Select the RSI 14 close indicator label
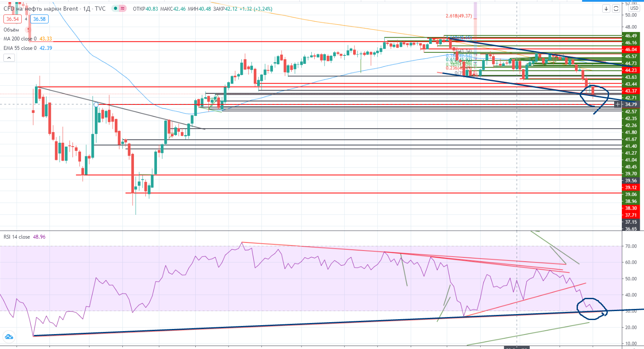Image resolution: width=644 pixels, height=349 pixels. 17,237
